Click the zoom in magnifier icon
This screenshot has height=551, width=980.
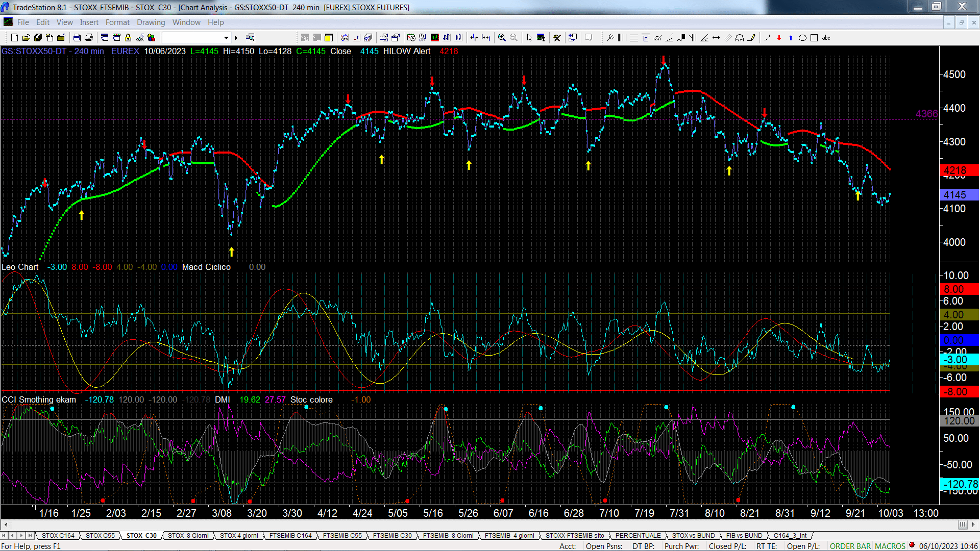pos(502,37)
